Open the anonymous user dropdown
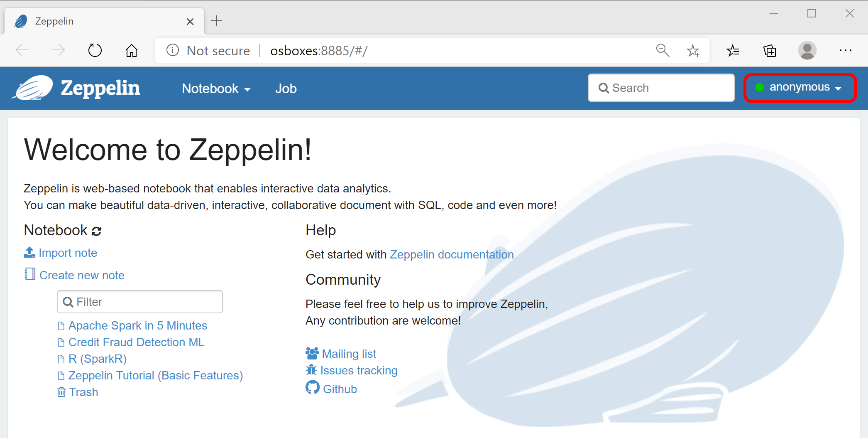 coord(800,88)
